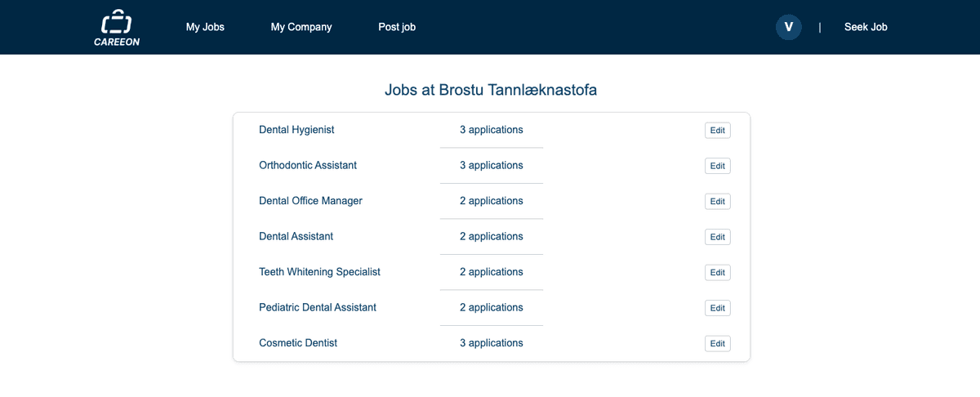Click the Jobs at Brostu Tannlæknastofa heading
The width and height of the screenshot is (980, 397).
pos(491,90)
